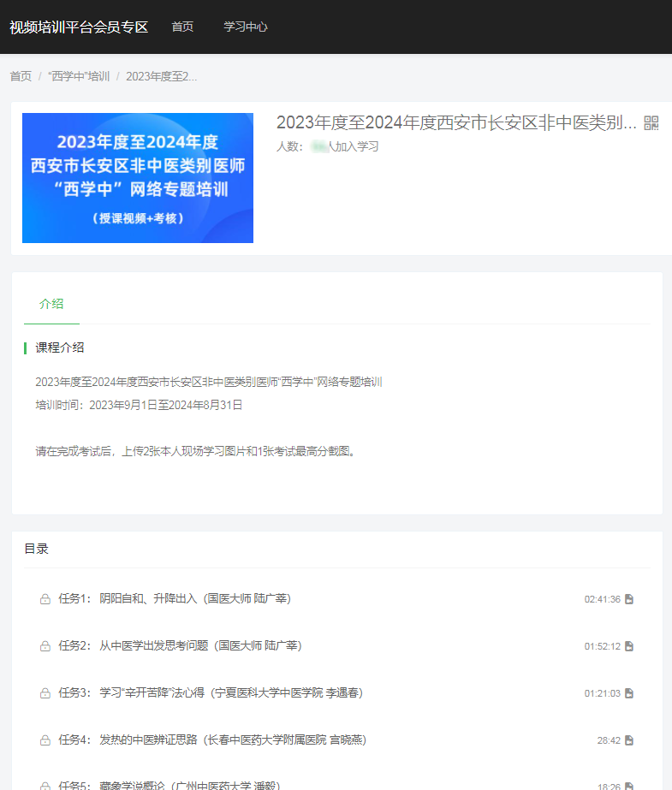This screenshot has height=790, width=672.
Task: Open 任务2: 从中医学出发思考问题 lesson
Action: (x=180, y=646)
